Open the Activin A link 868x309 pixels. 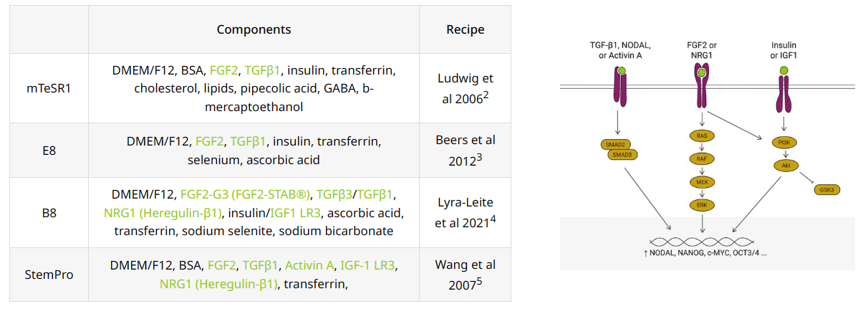(x=309, y=265)
